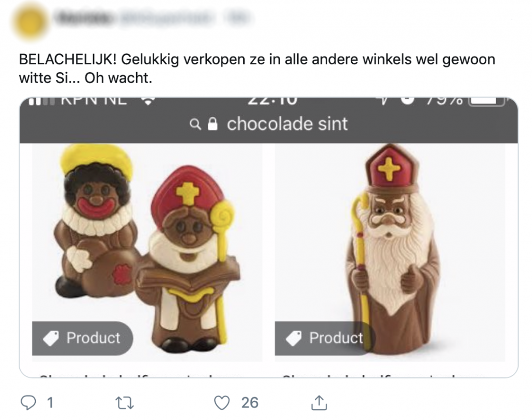The width and height of the screenshot is (532, 420).
Task: Click the like count 26
Action: tap(250, 402)
